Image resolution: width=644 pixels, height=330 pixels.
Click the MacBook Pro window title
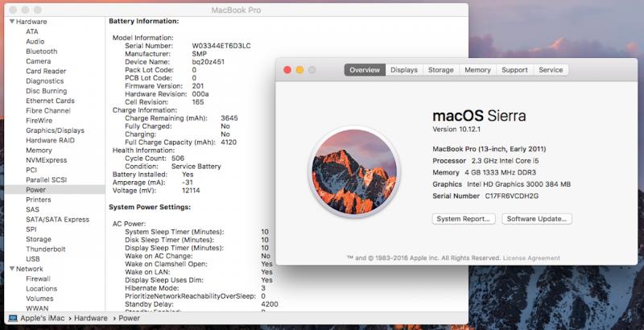tap(236, 10)
